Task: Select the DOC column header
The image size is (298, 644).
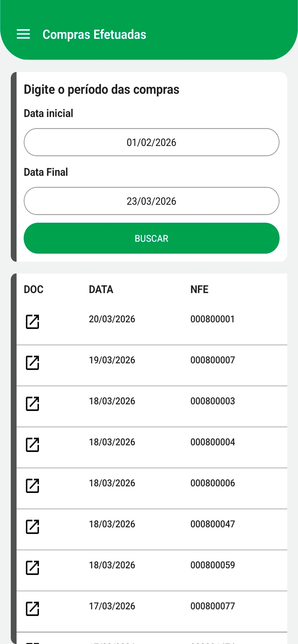Action: point(34,289)
